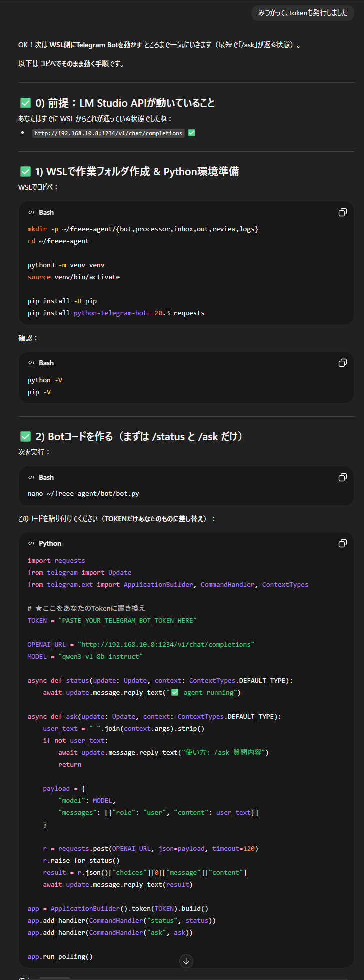Viewport: 364px width, 980px height.
Task: Click green checkmark beside step 0 heading
Action: point(25,103)
